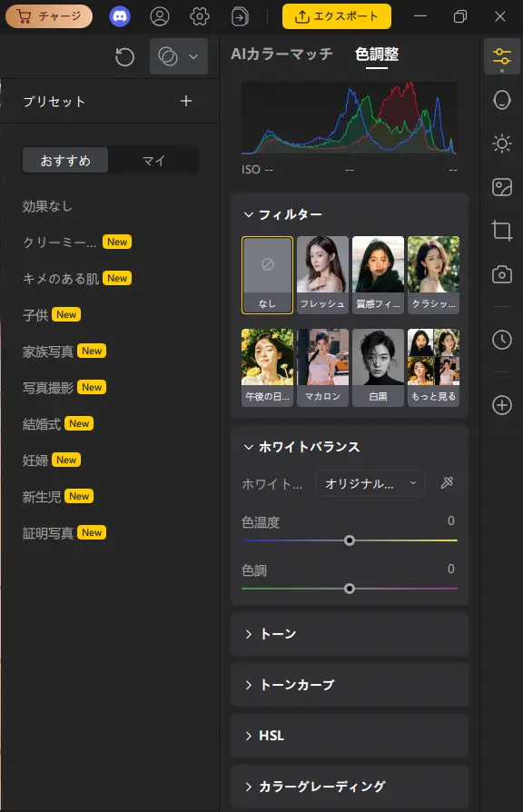Viewport: 523px width, 812px height.
Task: Open the user account profile icon
Action: click(160, 16)
